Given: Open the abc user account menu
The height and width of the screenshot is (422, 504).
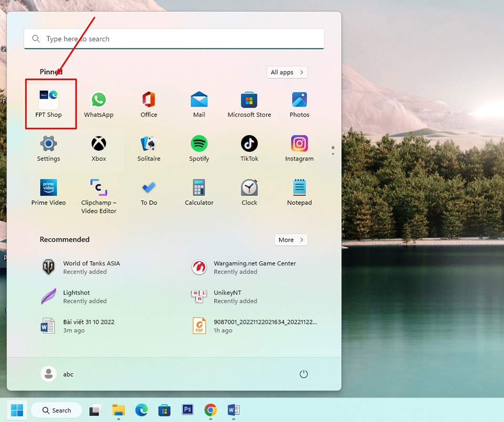Looking at the screenshot, I should (58, 374).
